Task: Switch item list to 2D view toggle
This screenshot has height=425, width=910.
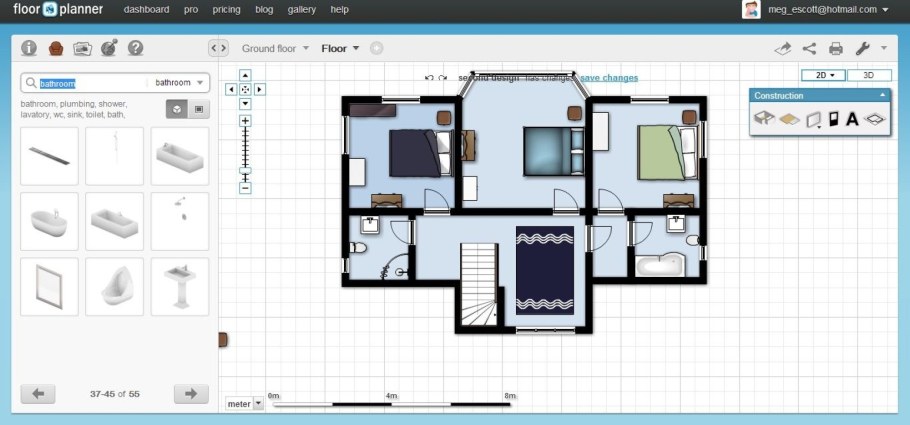Action: point(198,109)
